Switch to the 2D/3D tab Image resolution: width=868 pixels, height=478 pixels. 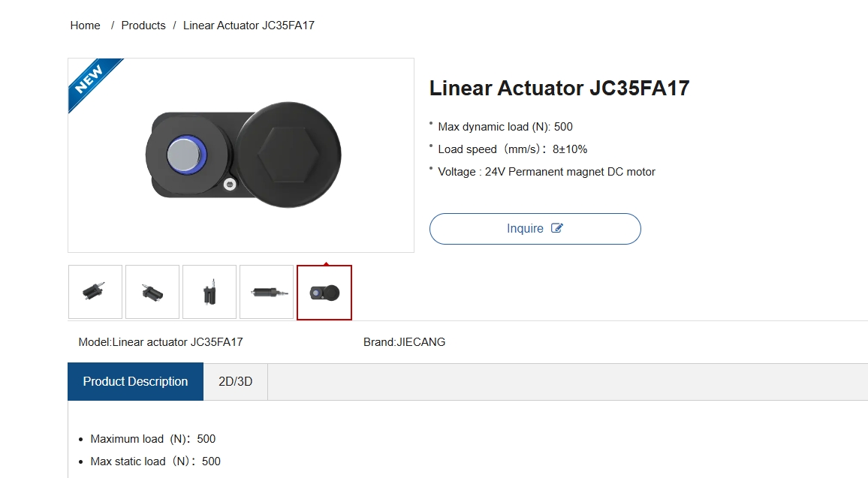[x=235, y=382]
